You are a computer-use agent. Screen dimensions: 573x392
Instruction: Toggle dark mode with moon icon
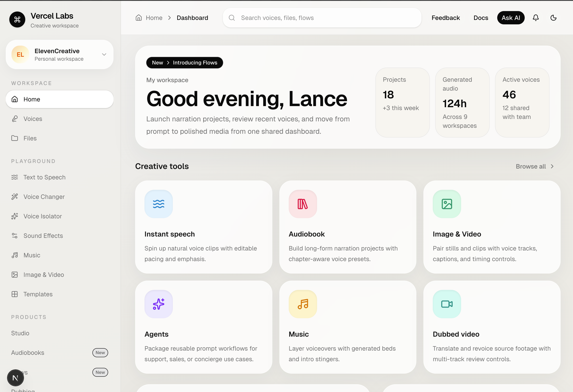click(553, 18)
